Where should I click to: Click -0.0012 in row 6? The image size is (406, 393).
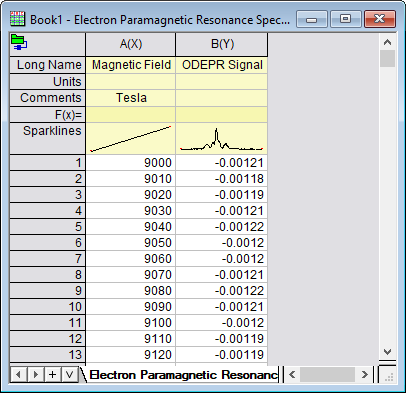222,243
